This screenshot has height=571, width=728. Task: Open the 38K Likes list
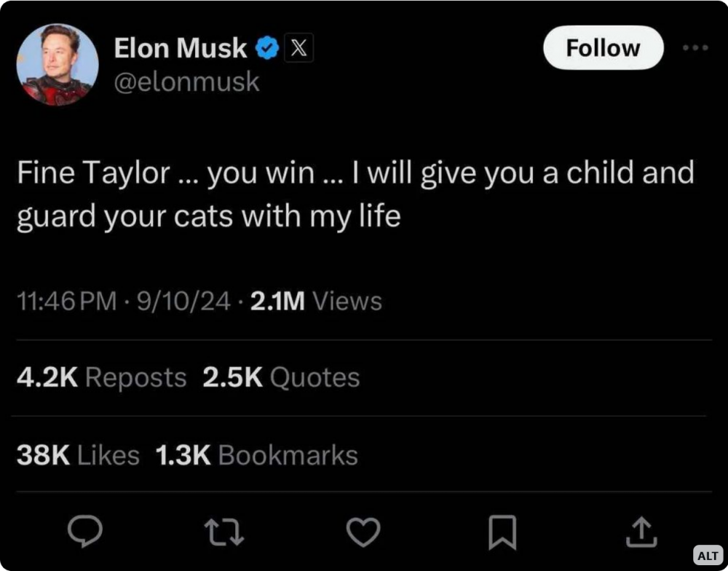76,454
